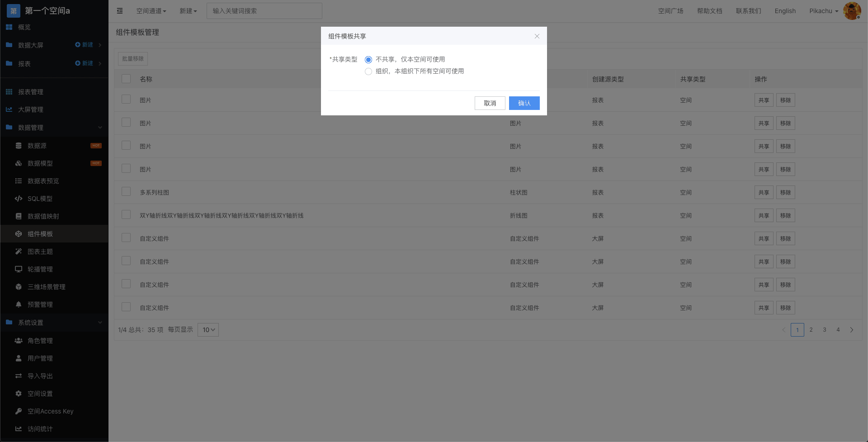Click the 访问统计 chart icon
Viewport: 868px width, 442px height.
coord(19,429)
